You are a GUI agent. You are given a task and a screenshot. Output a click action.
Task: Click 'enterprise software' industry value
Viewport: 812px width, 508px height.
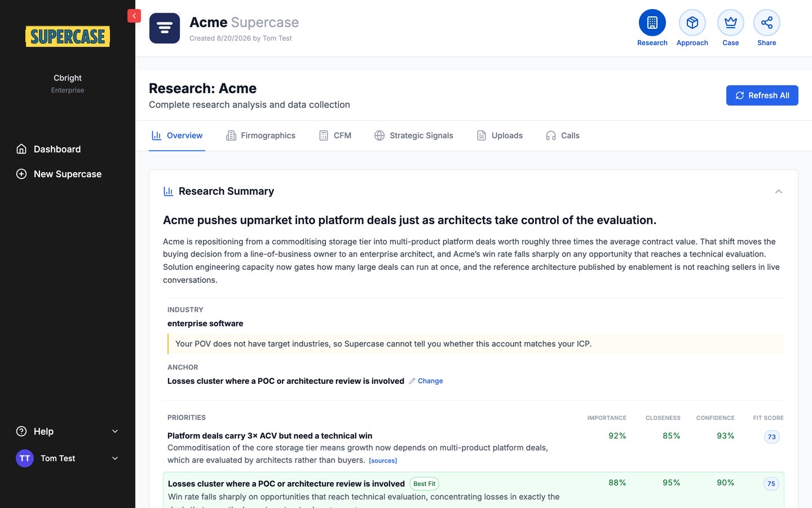pyautogui.click(x=205, y=323)
